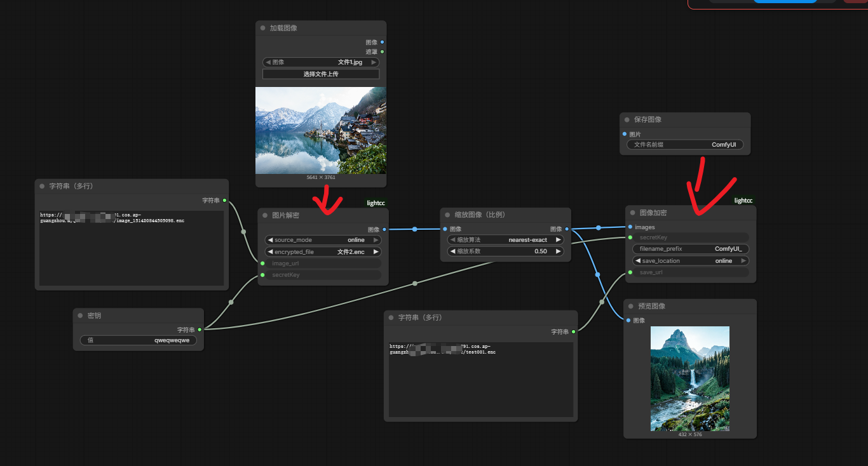Click the 遮罩 output port on 加载图像
Viewport: 868px width, 466px height.
382,51
